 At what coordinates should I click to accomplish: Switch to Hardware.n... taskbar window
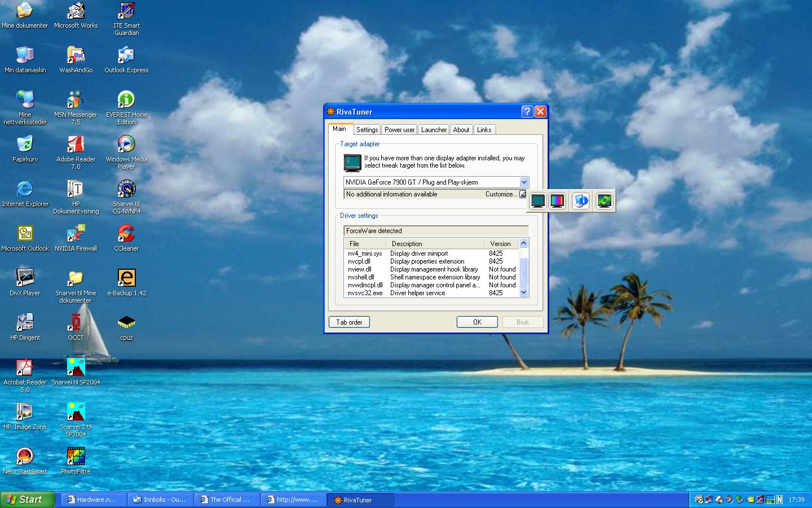93,500
